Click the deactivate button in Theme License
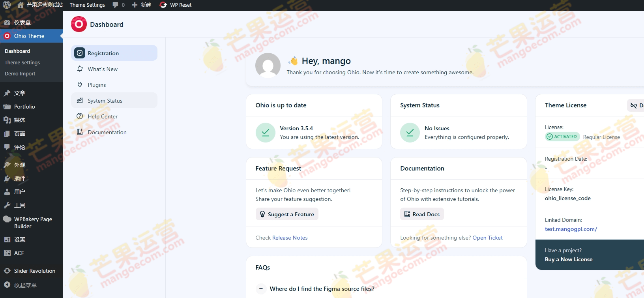This screenshot has width=644, height=298. click(x=635, y=105)
